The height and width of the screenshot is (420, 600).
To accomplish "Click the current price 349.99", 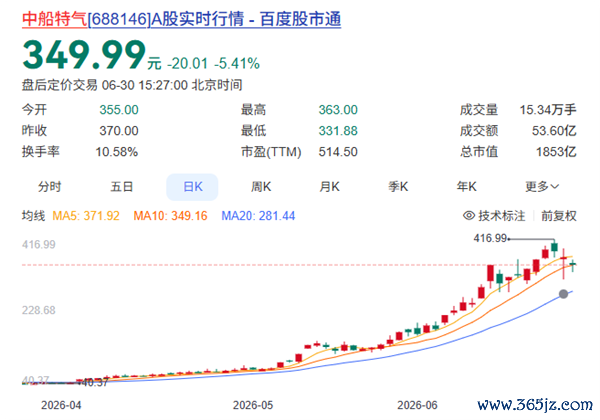I will 84,55.
